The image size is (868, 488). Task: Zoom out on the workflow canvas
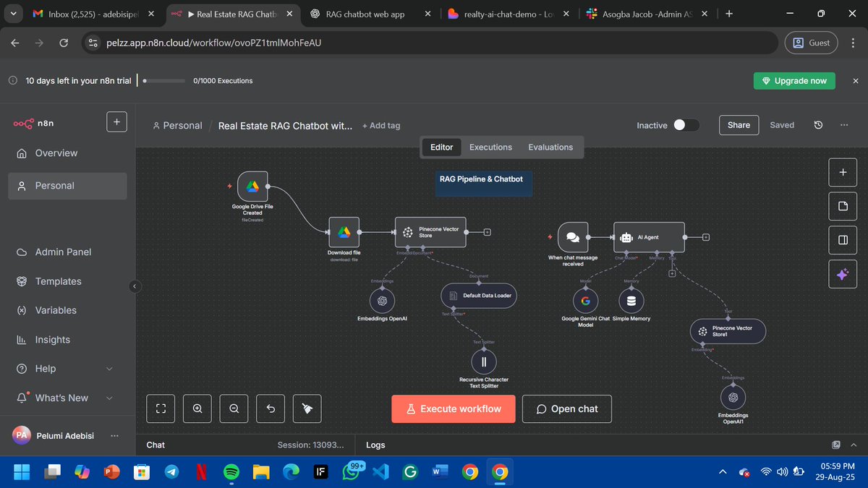coord(234,409)
